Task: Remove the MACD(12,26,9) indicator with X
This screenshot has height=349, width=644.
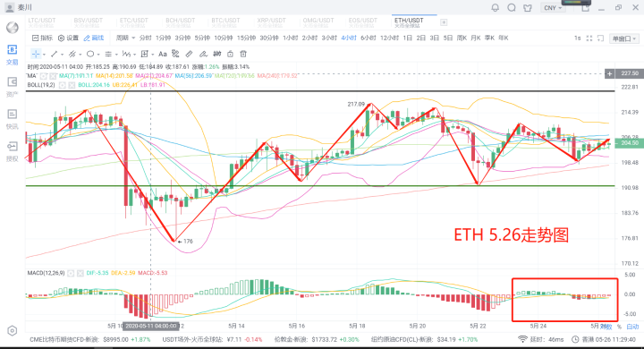Action: point(80,273)
